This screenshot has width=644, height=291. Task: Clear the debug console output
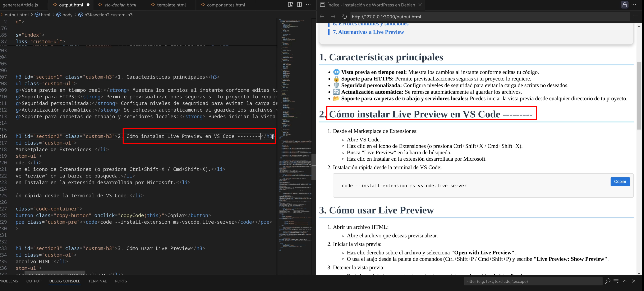616,281
